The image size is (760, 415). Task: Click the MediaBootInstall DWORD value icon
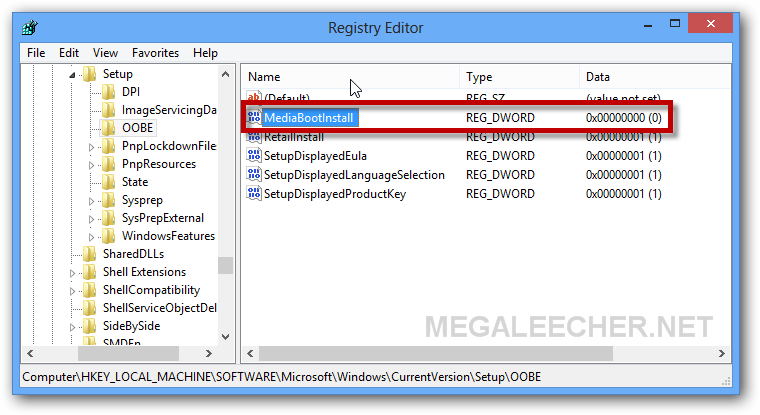click(254, 117)
